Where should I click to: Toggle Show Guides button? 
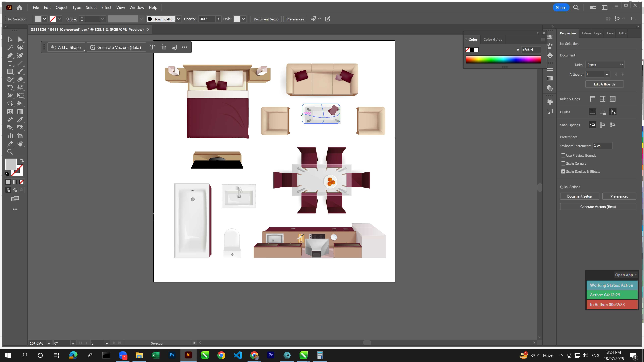pyautogui.click(x=593, y=112)
